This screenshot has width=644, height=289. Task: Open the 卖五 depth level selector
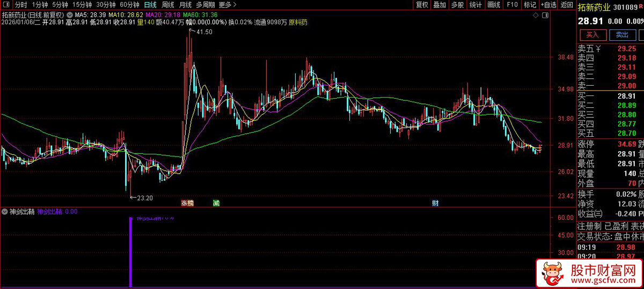(589, 49)
